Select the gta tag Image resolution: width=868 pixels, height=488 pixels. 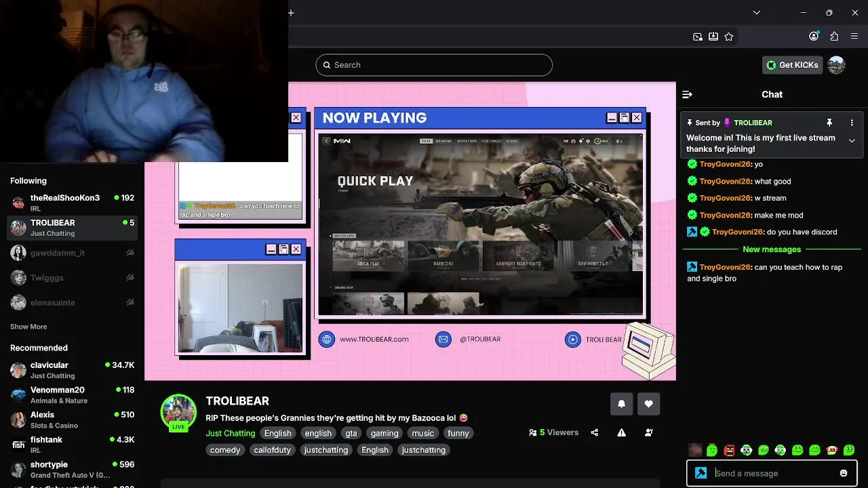(x=351, y=433)
